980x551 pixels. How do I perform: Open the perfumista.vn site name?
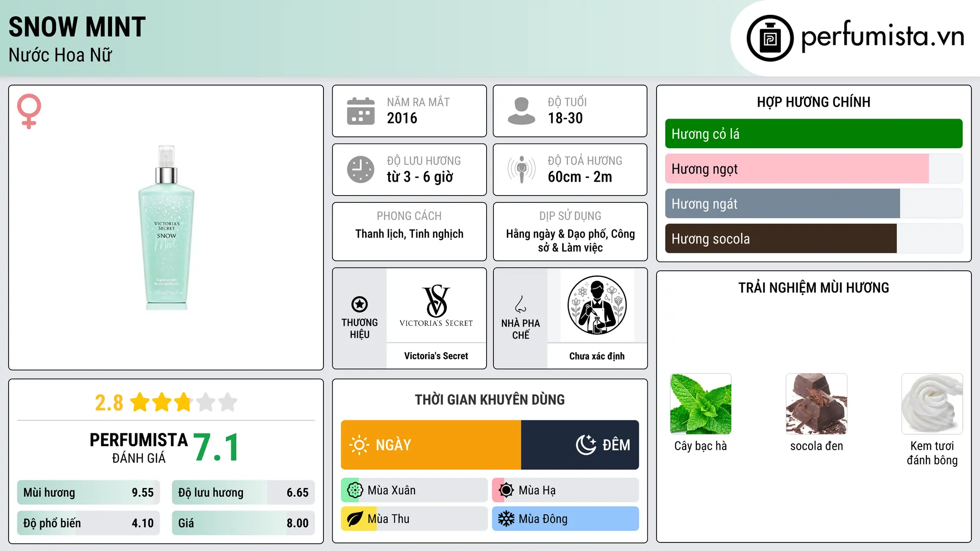[883, 36]
